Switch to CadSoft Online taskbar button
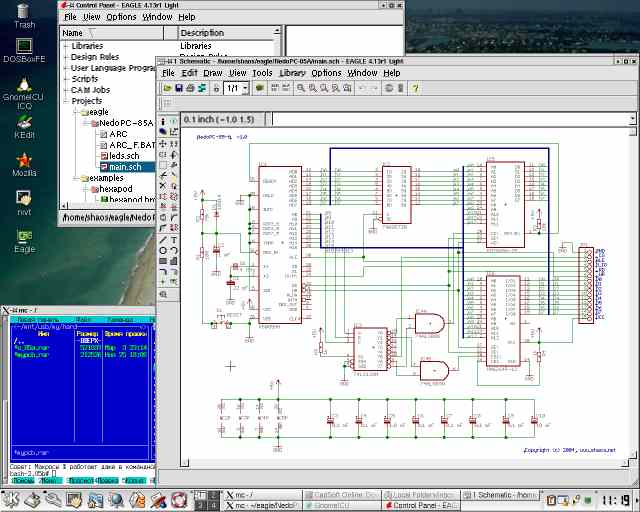 (342, 495)
